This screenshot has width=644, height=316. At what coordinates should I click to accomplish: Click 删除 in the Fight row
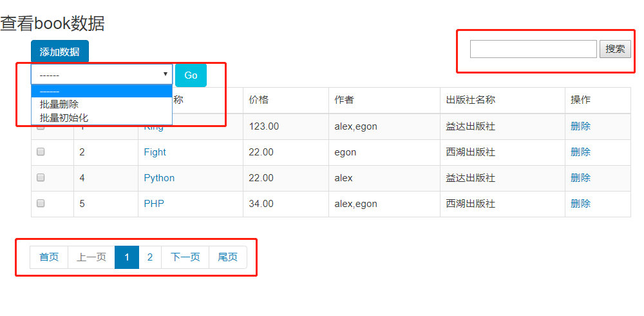coord(580,152)
